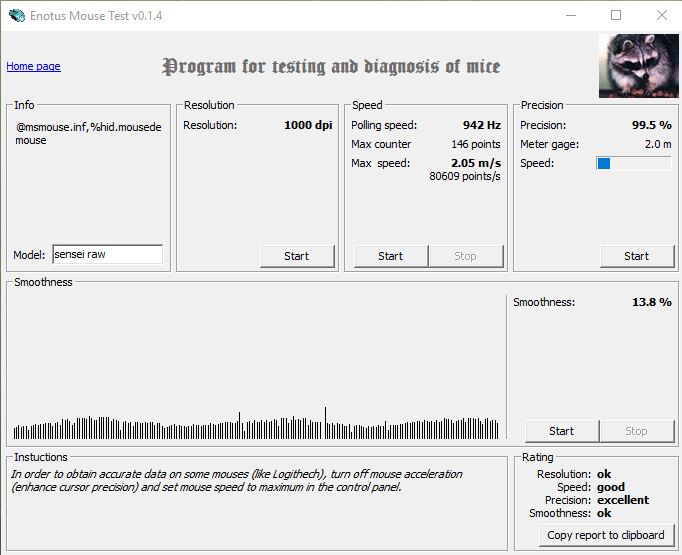Close the Enotus Mouse Test window

(662, 15)
